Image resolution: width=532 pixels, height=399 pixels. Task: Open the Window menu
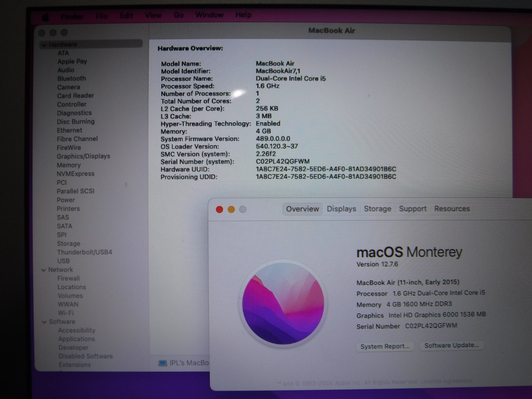click(x=209, y=15)
